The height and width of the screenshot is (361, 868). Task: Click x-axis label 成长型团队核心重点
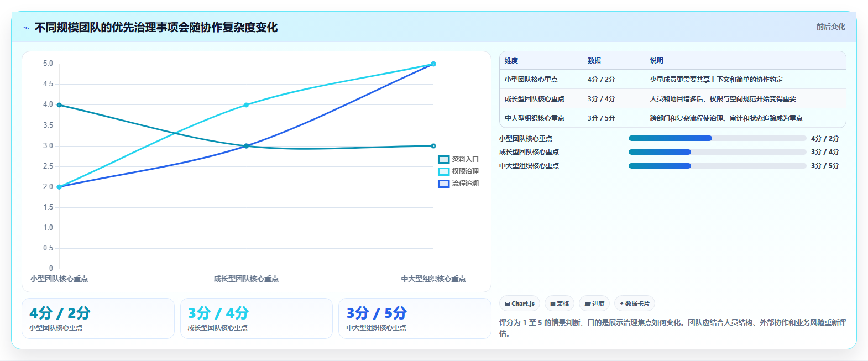[x=246, y=279]
